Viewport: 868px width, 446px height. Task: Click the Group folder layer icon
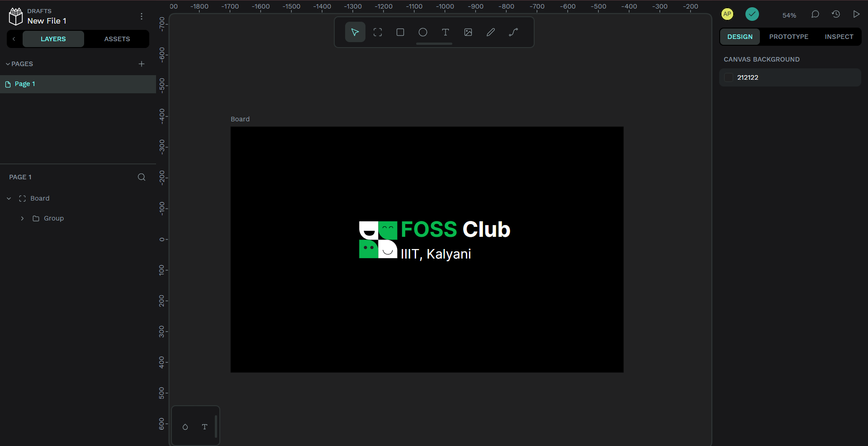click(x=36, y=218)
